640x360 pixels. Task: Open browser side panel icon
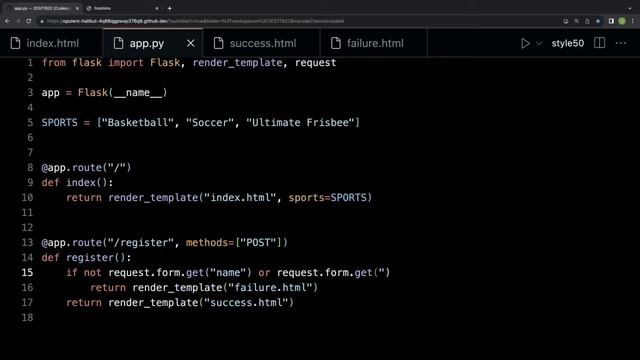(611, 21)
